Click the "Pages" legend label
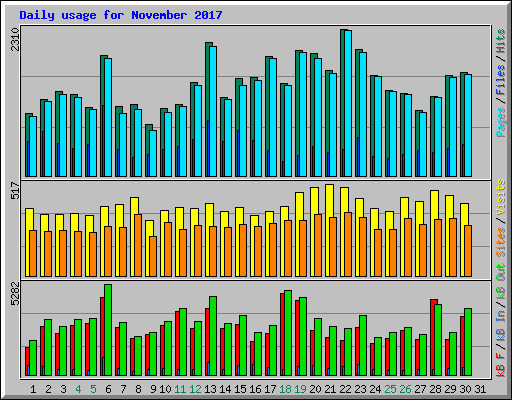The image size is (512, 400). 501,122
